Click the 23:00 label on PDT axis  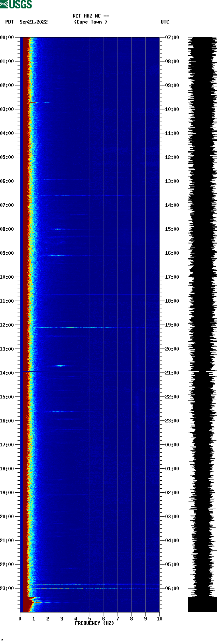tap(7, 589)
